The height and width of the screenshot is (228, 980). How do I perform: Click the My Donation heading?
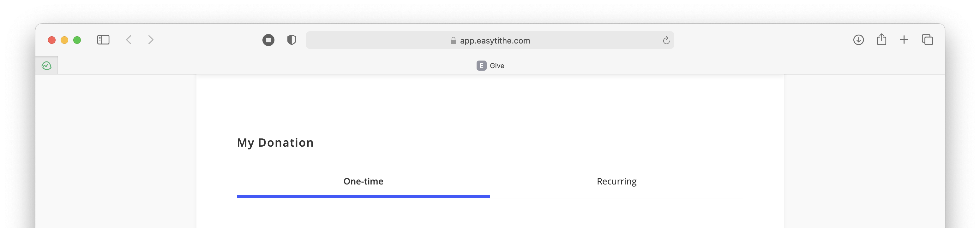pos(275,143)
